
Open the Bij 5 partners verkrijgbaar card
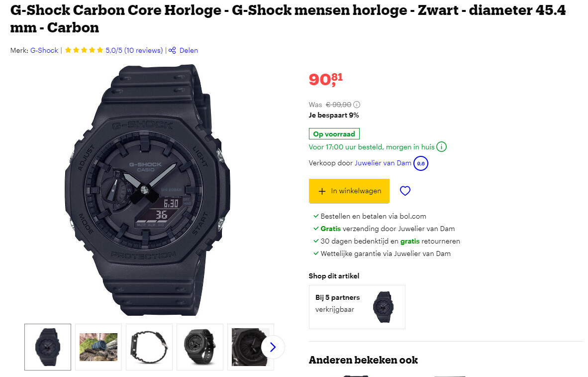pos(357,307)
